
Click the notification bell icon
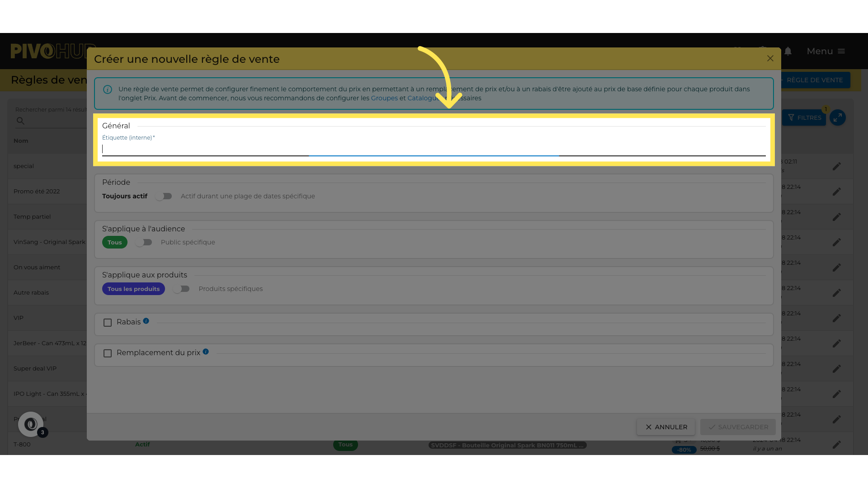pyautogui.click(x=788, y=51)
